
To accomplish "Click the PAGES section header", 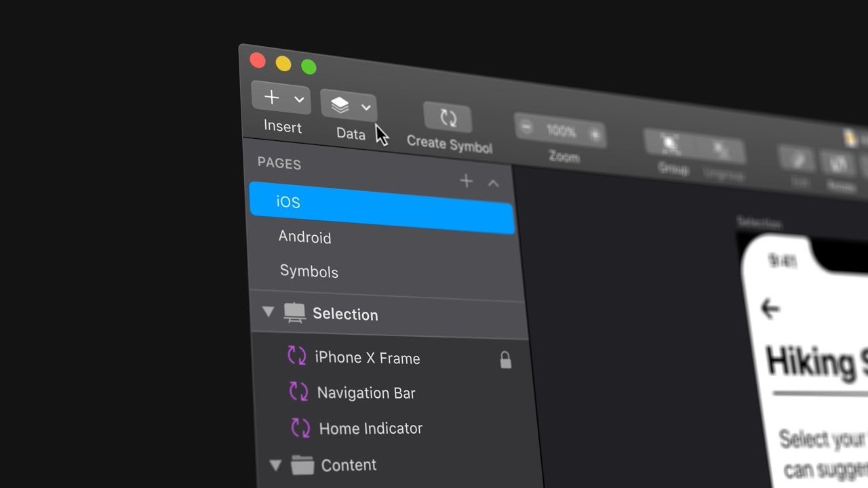I will [x=279, y=163].
